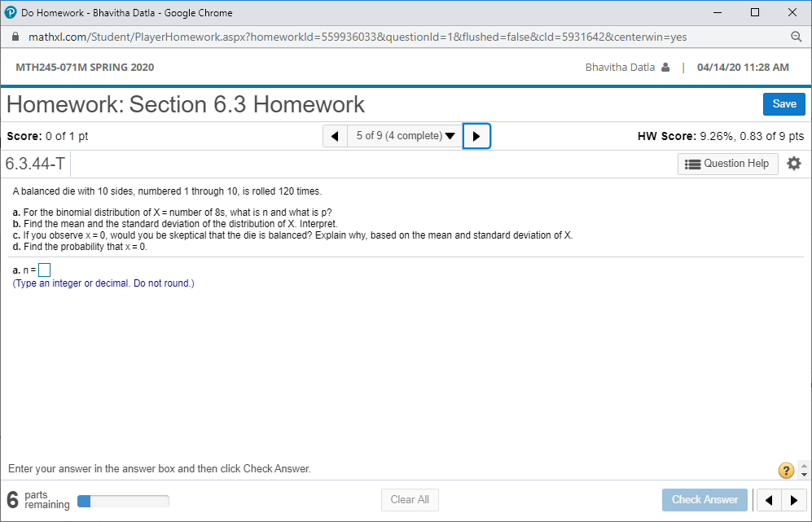Go back using the bottom-left backward arrow
This screenshot has height=522, width=812.
(769, 500)
